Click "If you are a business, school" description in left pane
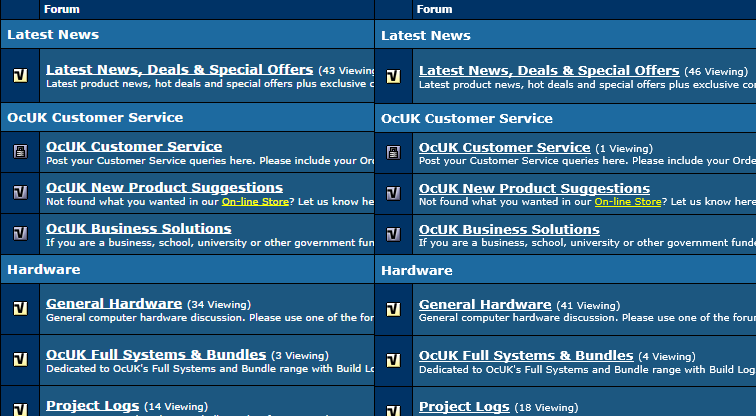This screenshot has height=416, width=756. 210,243
